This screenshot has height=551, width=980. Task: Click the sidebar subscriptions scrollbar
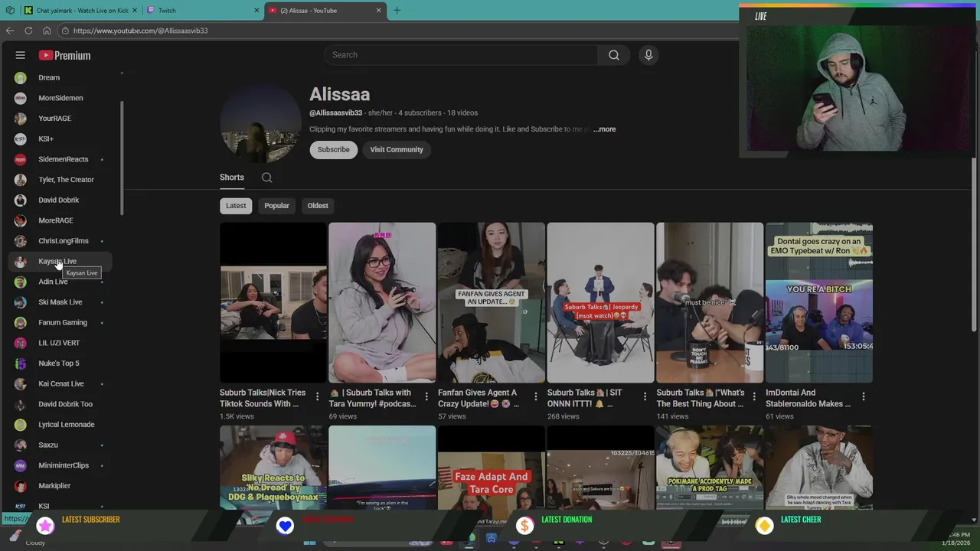pyautogui.click(x=121, y=158)
